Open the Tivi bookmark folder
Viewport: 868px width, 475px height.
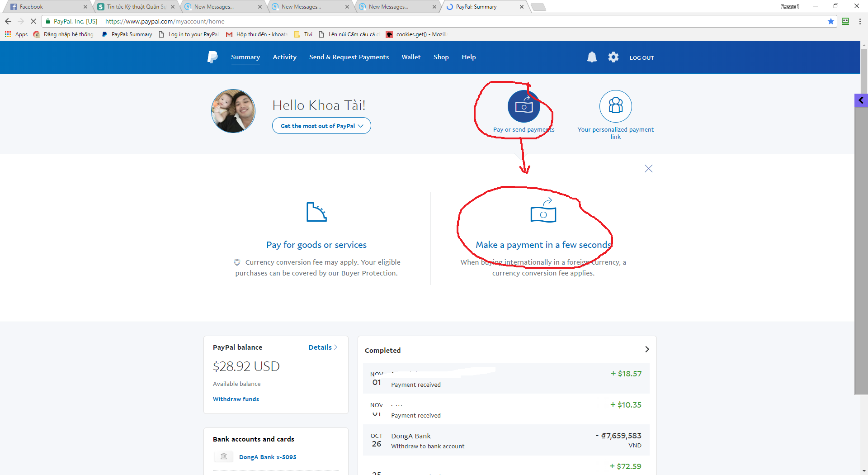tap(303, 34)
